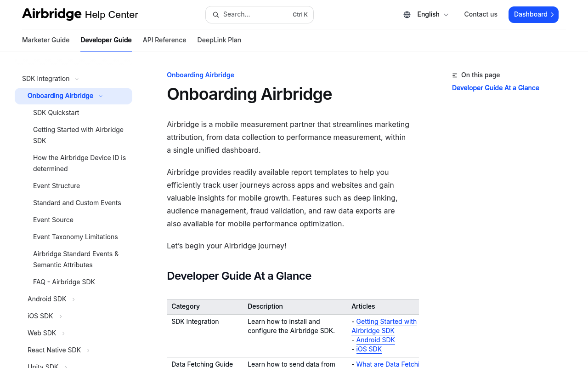This screenshot has height=368, width=588.
Task: Open the DeepLink Plan tab
Action: pos(219,40)
